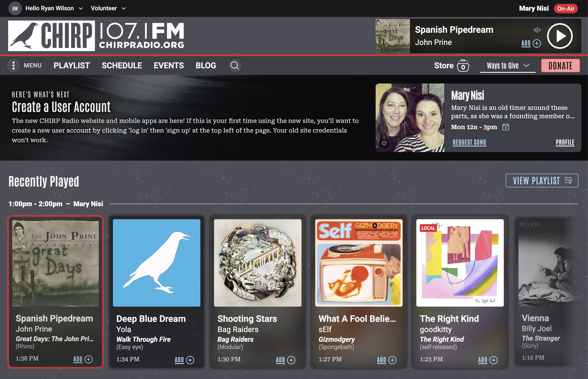
Task: Click the VIEW PLAYLIST button
Action: click(542, 181)
